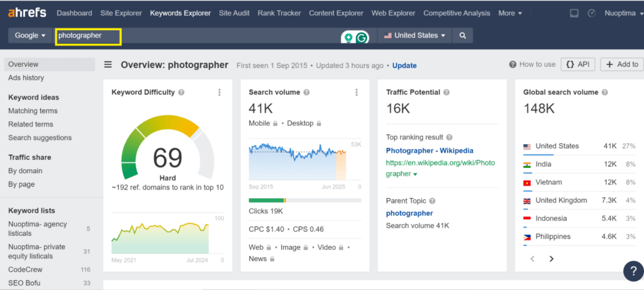The height and width of the screenshot is (290, 644).
Task: Open Site Explorer in top navigation
Action: pos(121,13)
